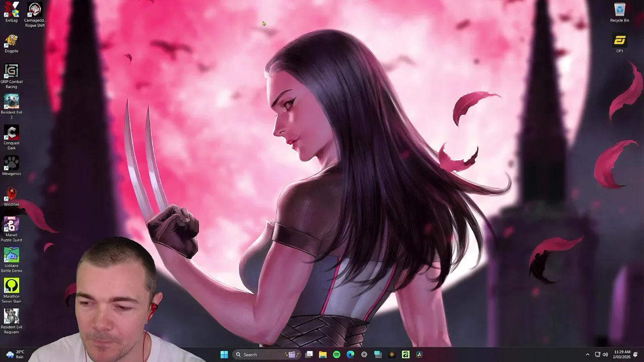The image size is (644, 362).
Task: Open the orange starburst taskbar app
Action: coord(392,354)
